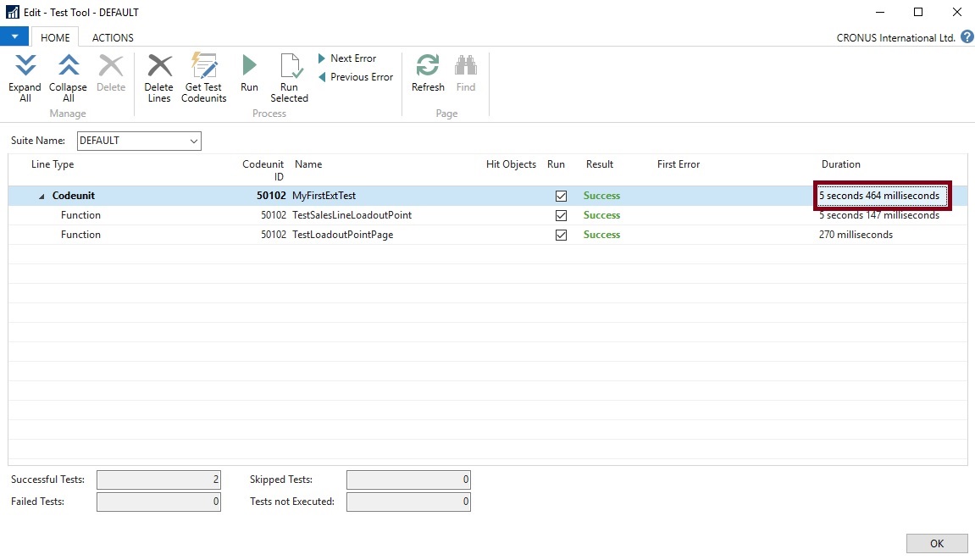Click the Expand All icon
This screenshot has width=975, height=560.
25,66
